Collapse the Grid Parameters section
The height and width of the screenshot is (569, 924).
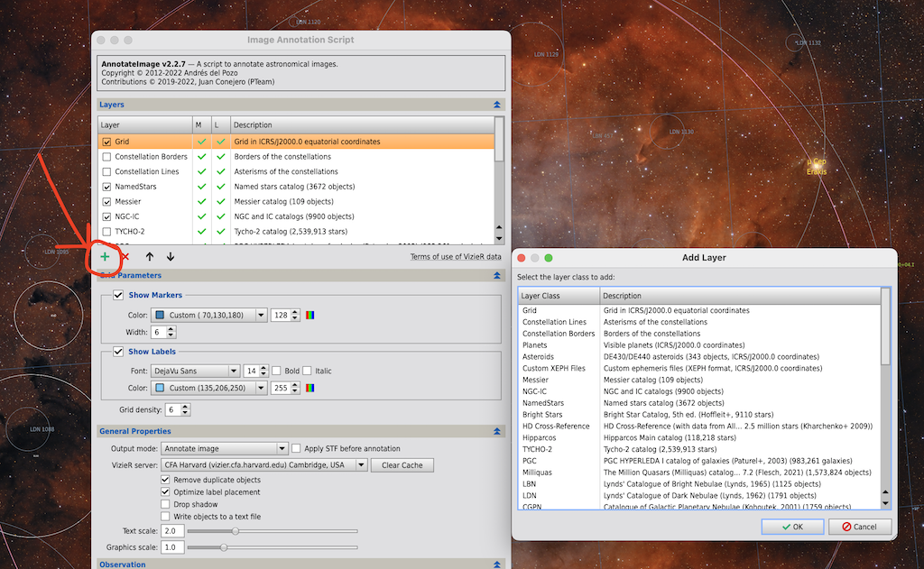(x=497, y=276)
